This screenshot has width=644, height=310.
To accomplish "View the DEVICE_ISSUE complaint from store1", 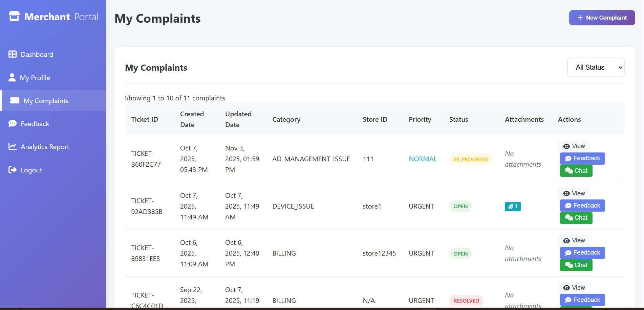I will click(574, 193).
